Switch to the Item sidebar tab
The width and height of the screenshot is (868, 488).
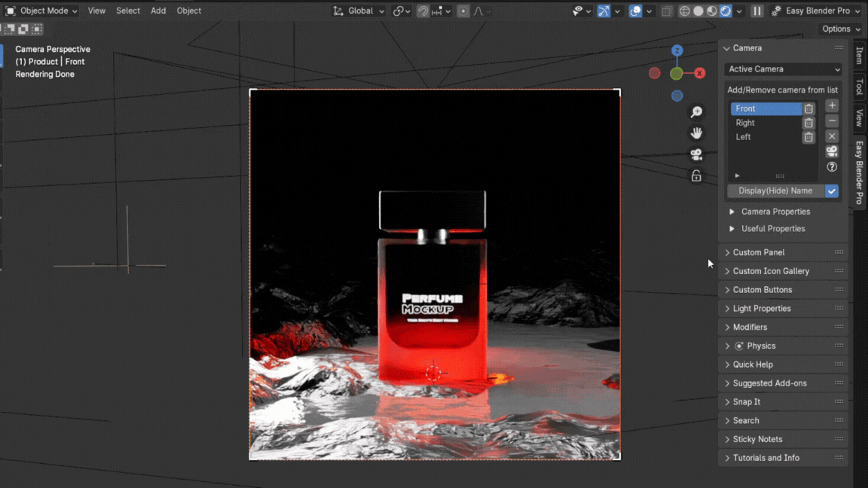point(859,56)
